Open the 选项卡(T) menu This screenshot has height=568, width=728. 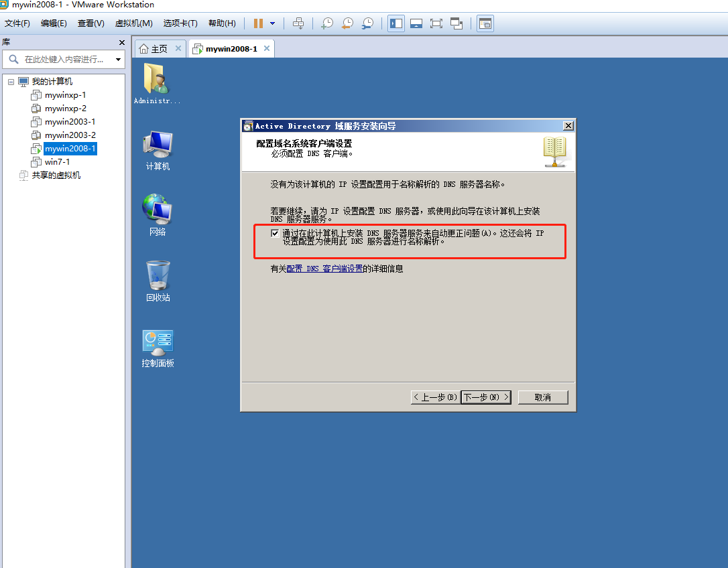[180, 23]
